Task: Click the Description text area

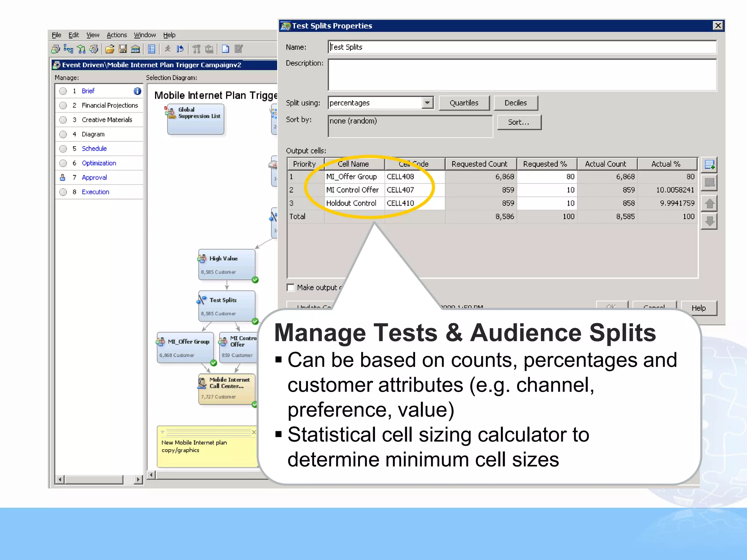Action: (522, 75)
